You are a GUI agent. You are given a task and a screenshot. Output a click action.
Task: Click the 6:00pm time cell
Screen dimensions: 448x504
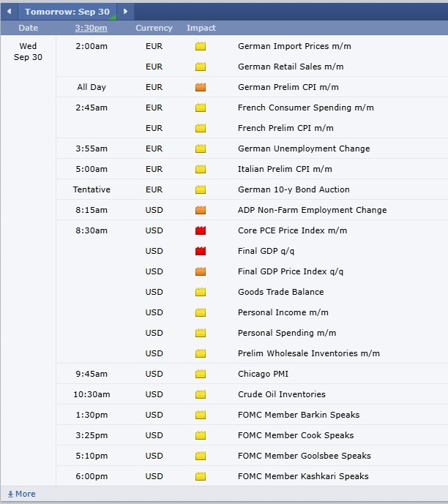(92, 476)
